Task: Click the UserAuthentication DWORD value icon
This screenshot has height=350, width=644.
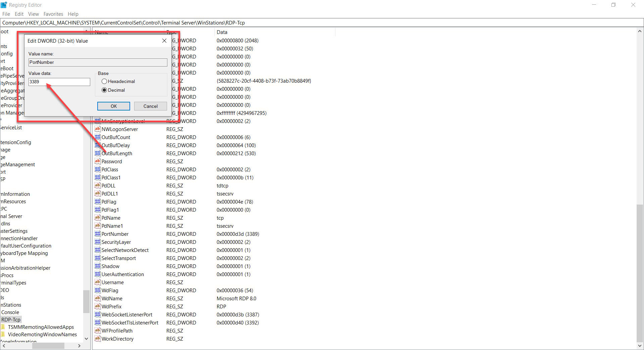Action: pos(97,274)
